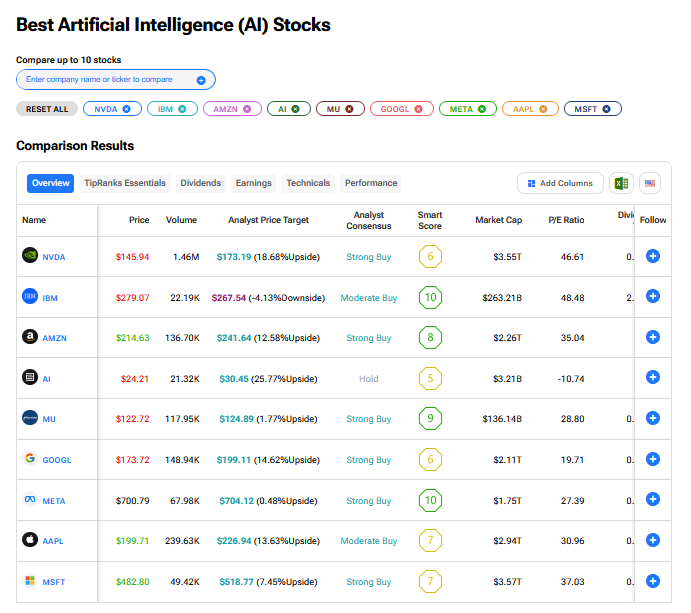Screen dimensions: 691x613
Task: Sort by the Price column header
Action: [x=139, y=220]
